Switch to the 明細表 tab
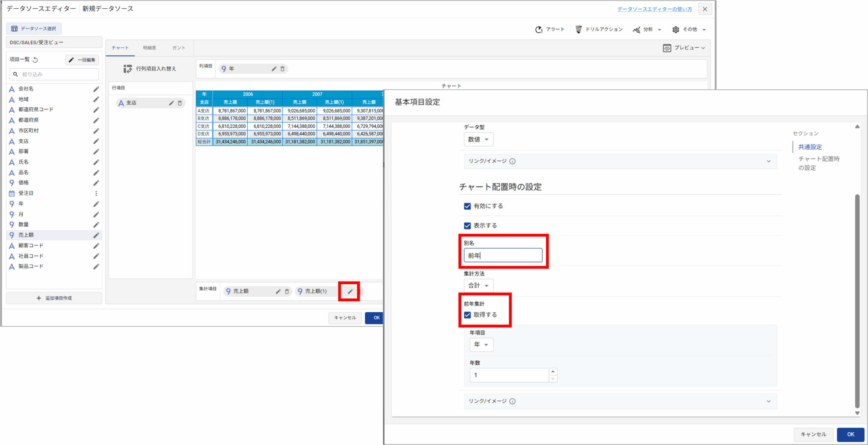The image size is (868, 445). click(x=149, y=48)
